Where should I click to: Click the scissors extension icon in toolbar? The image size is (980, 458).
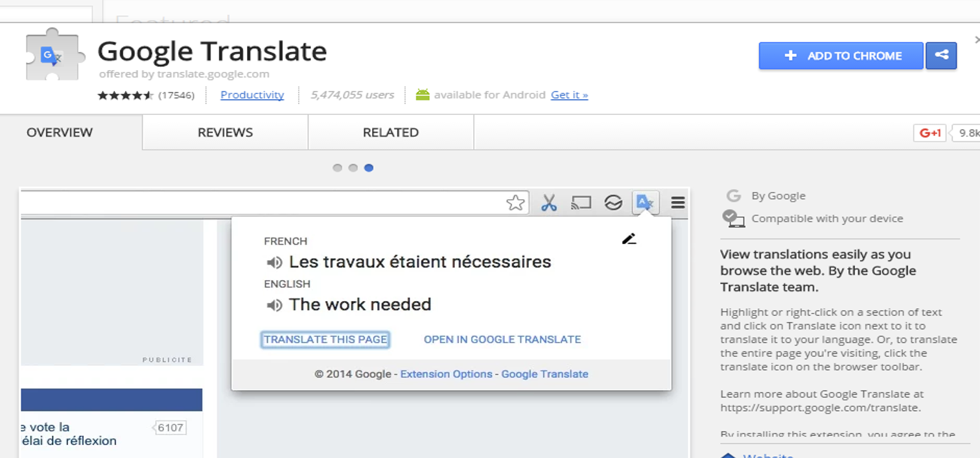549,203
